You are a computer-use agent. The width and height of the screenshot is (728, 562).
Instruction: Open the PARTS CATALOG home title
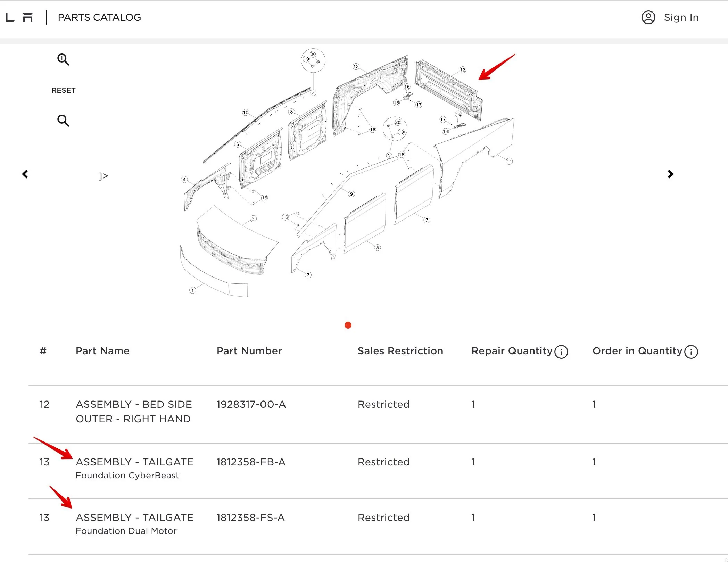point(99,17)
